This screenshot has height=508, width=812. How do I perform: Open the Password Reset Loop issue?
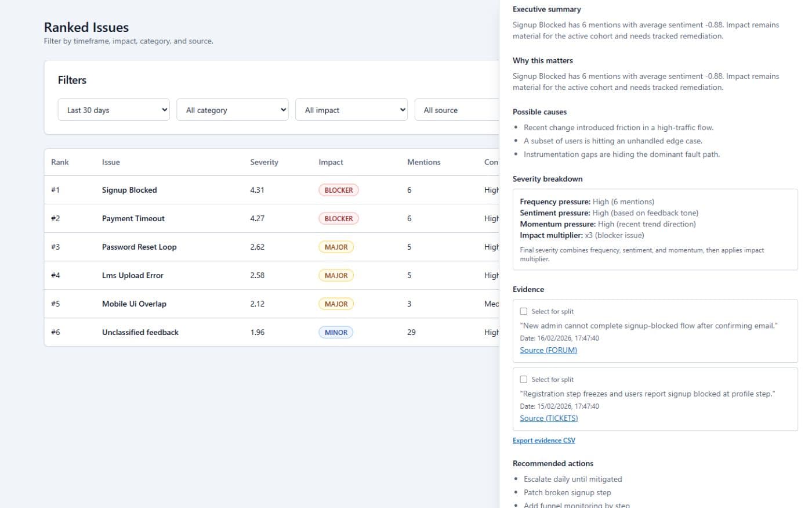pos(139,247)
